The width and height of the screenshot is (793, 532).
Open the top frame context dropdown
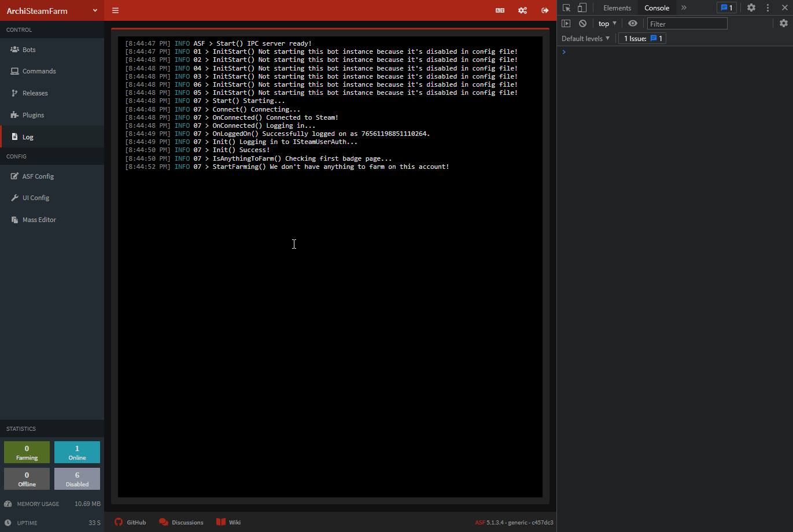[x=607, y=23]
